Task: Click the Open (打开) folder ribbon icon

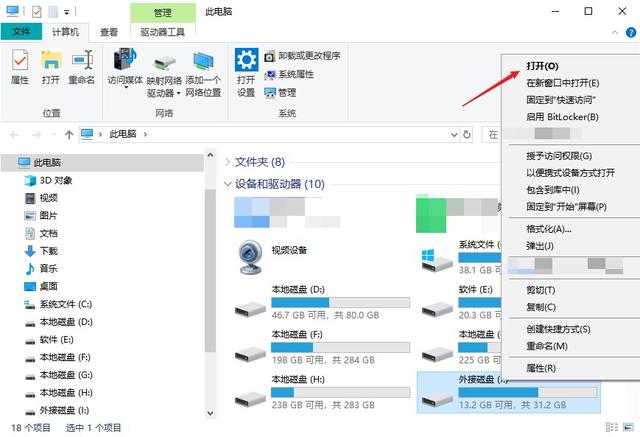Action: point(51,60)
